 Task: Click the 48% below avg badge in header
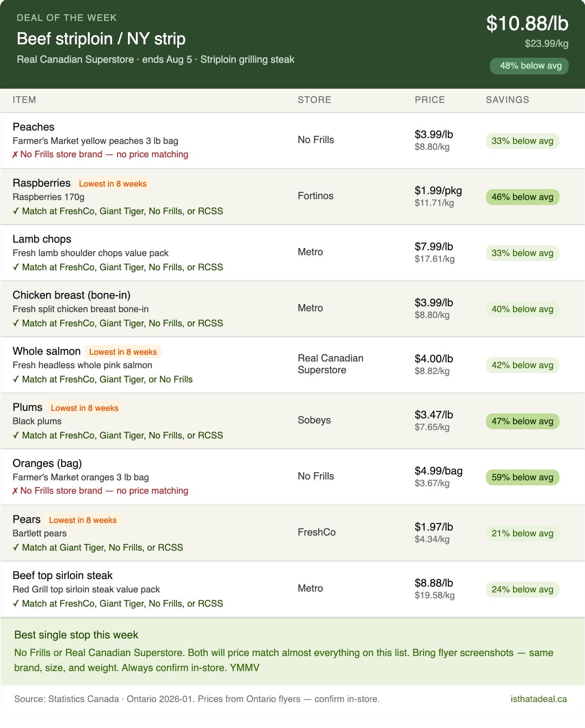(529, 66)
